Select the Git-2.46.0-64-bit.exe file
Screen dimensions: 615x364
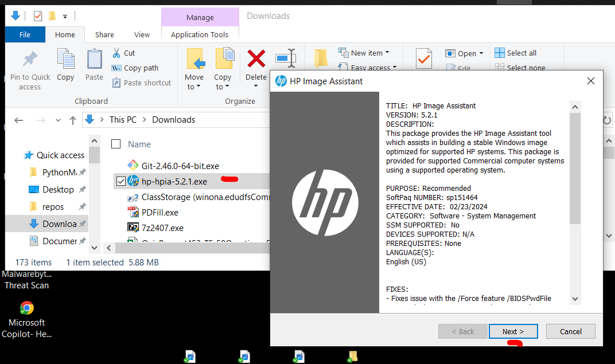180,166
